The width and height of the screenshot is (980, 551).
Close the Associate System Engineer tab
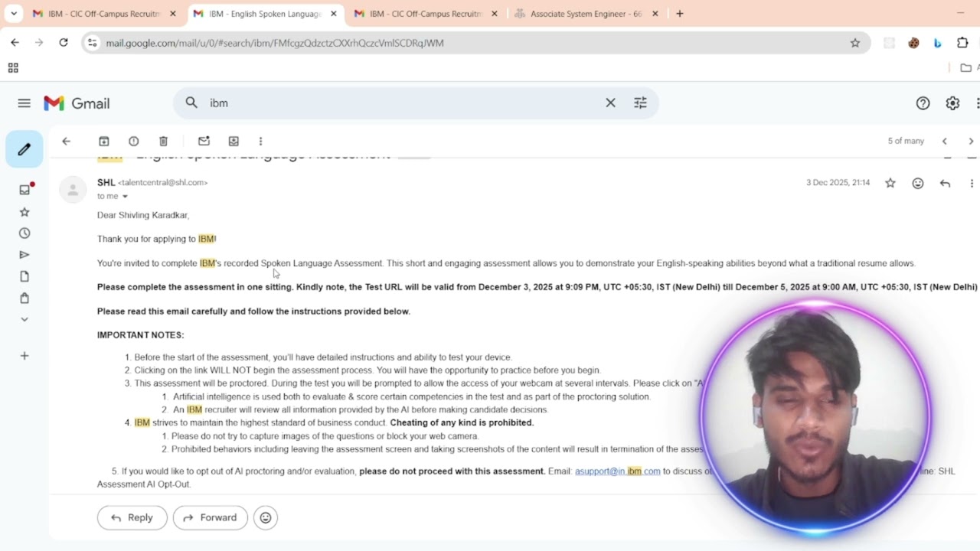(655, 14)
